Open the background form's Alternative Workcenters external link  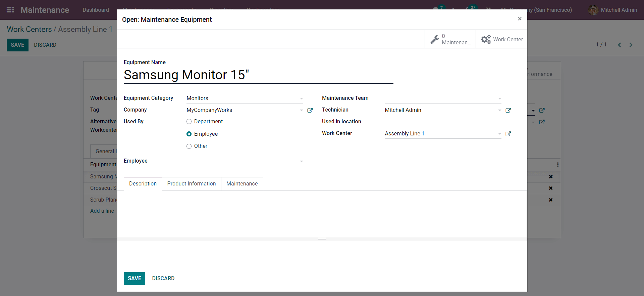click(542, 122)
